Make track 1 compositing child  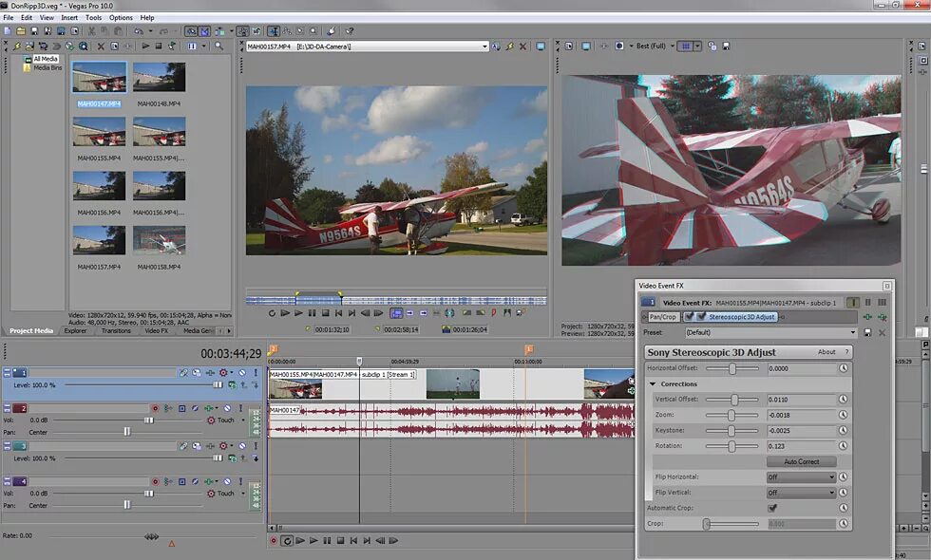tap(256, 384)
